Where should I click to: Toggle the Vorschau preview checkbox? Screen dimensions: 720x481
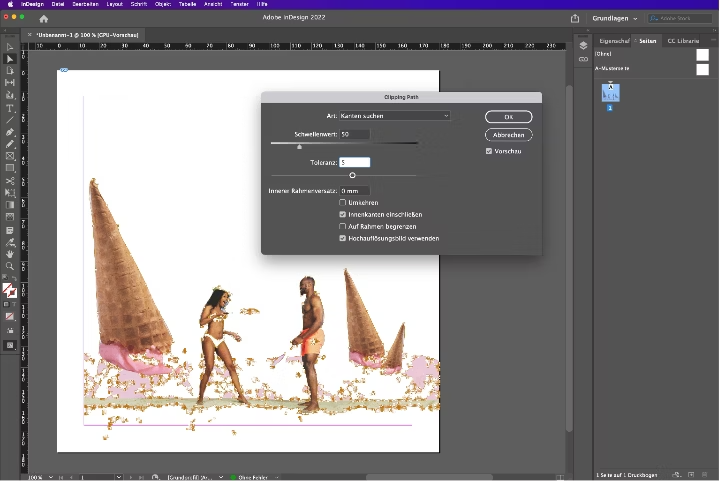[489, 151]
